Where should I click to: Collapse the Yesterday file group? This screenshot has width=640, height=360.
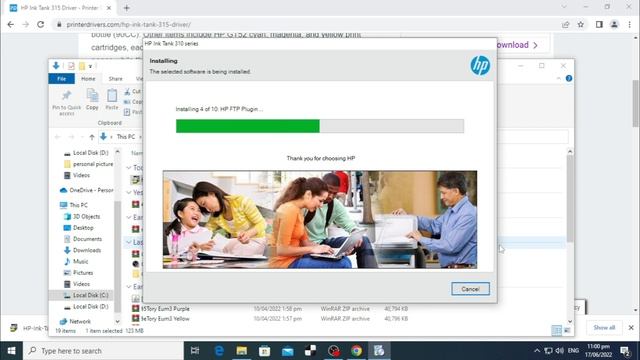pyautogui.click(x=129, y=192)
